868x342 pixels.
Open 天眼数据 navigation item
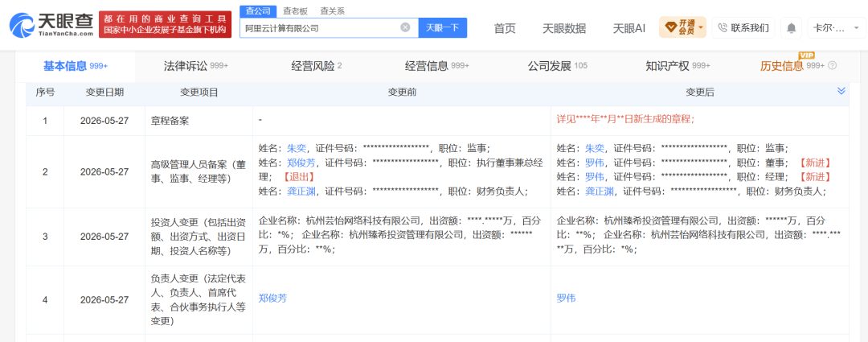[x=563, y=27]
